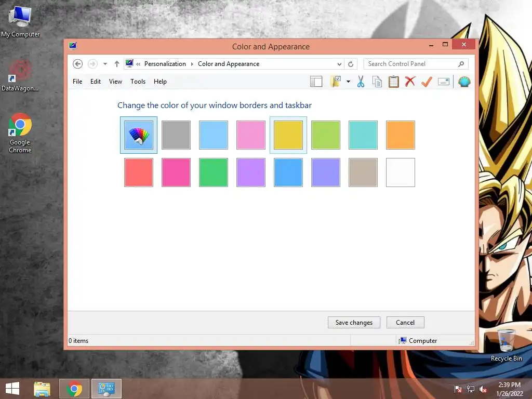Screen dimensions: 532x399
Task: Click the Cut scissors icon
Action: (361, 82)
